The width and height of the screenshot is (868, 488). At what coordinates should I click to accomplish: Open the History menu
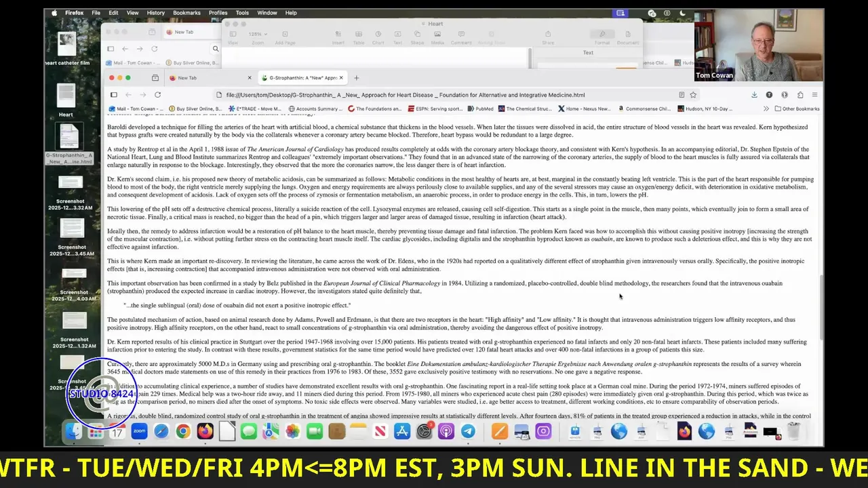(156, 13)
